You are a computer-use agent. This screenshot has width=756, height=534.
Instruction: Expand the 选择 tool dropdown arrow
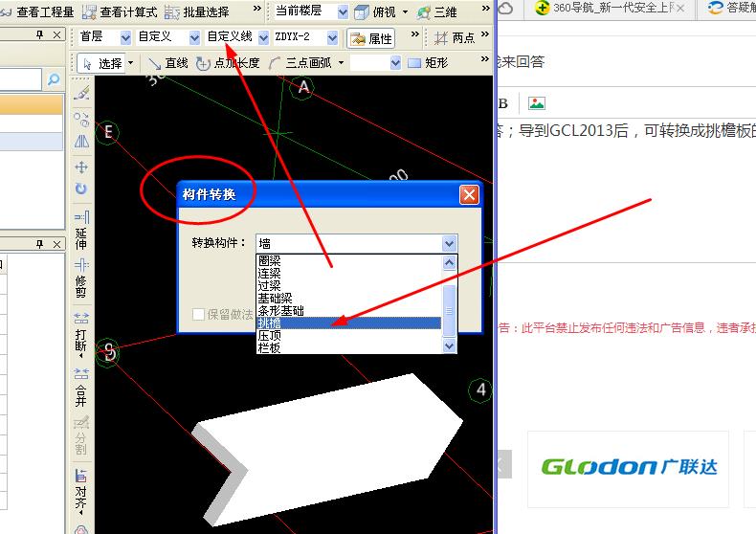131,63
